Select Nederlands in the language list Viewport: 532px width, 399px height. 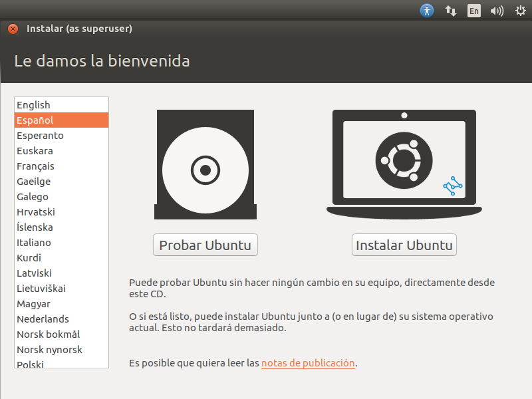[x=61, y=319]
